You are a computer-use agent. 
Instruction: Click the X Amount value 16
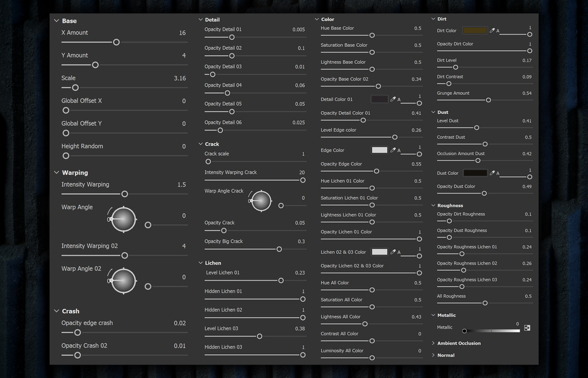pyautogui.click(x=182, y=33)
